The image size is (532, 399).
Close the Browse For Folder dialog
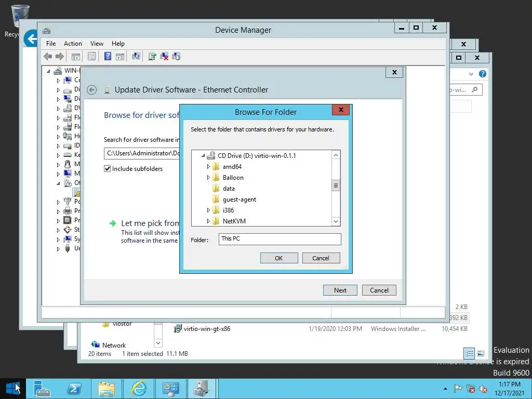pyautogui.click(x=341, y=110)
